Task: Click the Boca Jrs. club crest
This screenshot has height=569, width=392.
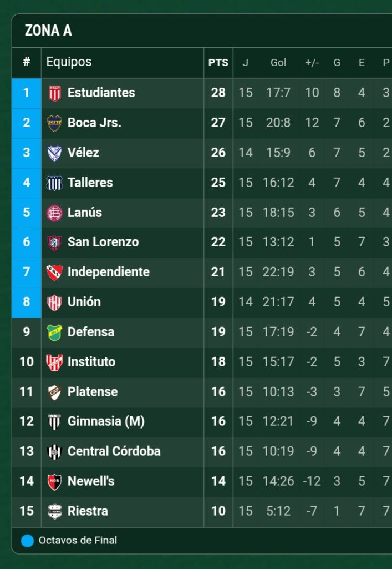Action: point(54,123)
